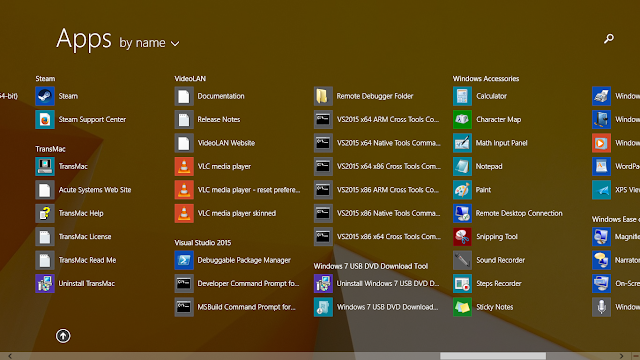Screen dimensions: 640x360
Task: Click the horizontal scrollbar thumb
Action: pos(493,356)
